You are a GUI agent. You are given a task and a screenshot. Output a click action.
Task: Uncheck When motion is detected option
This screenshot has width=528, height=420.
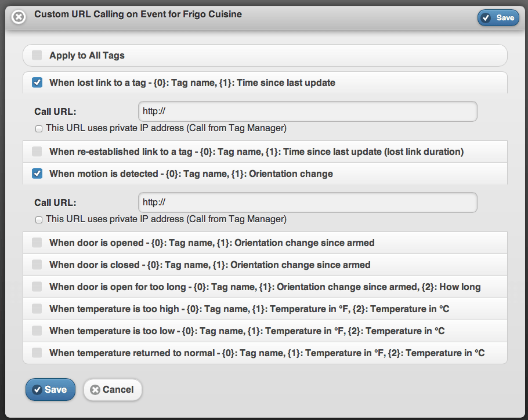[37, 173]
